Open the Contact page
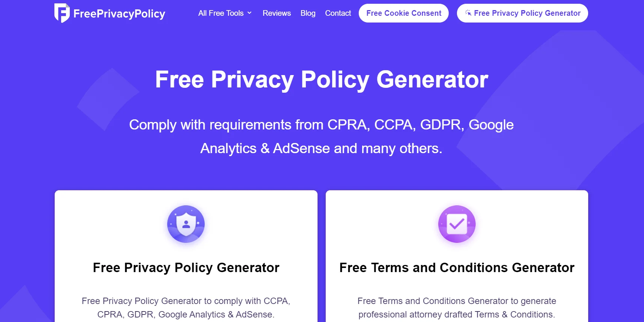 (x=338, y=13)
